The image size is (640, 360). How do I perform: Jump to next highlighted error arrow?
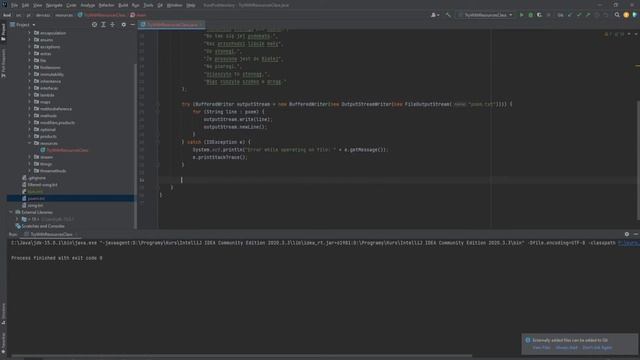pos(636,34)
